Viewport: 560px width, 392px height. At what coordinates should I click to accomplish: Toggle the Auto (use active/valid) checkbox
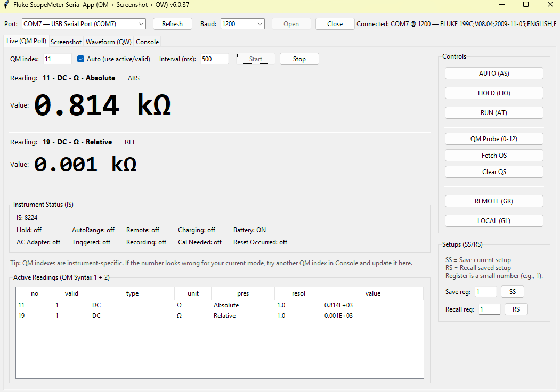coord(82,59)
